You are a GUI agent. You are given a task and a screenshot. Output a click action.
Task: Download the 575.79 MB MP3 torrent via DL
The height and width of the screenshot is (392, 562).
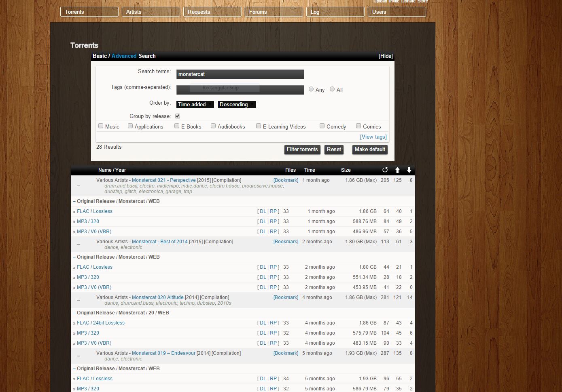tap(263, 333)
